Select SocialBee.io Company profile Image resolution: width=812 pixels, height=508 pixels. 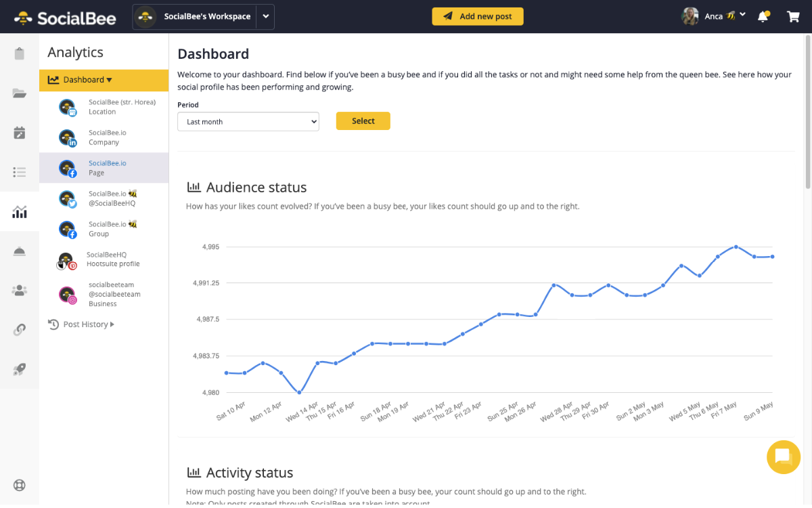(104, 137)
